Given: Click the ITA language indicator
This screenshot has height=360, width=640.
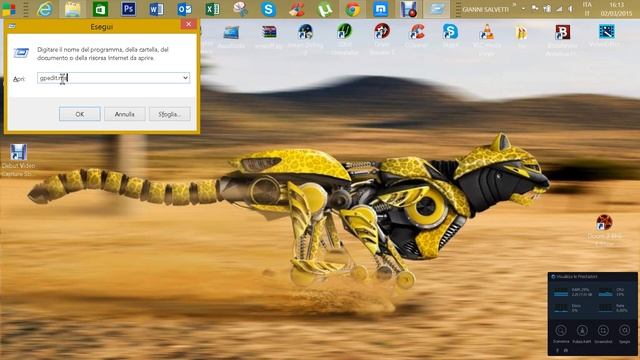Looking at the screenshot, I should [x=587, y=9].
